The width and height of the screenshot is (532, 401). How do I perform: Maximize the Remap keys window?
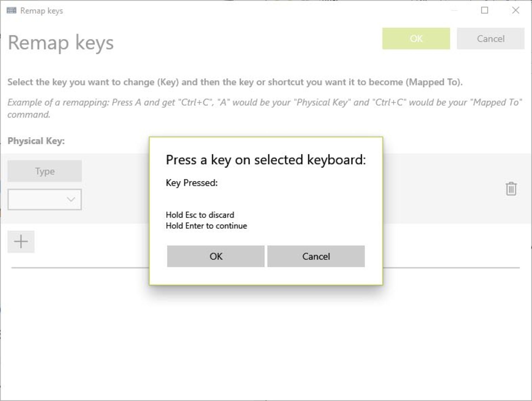[485, 11]
